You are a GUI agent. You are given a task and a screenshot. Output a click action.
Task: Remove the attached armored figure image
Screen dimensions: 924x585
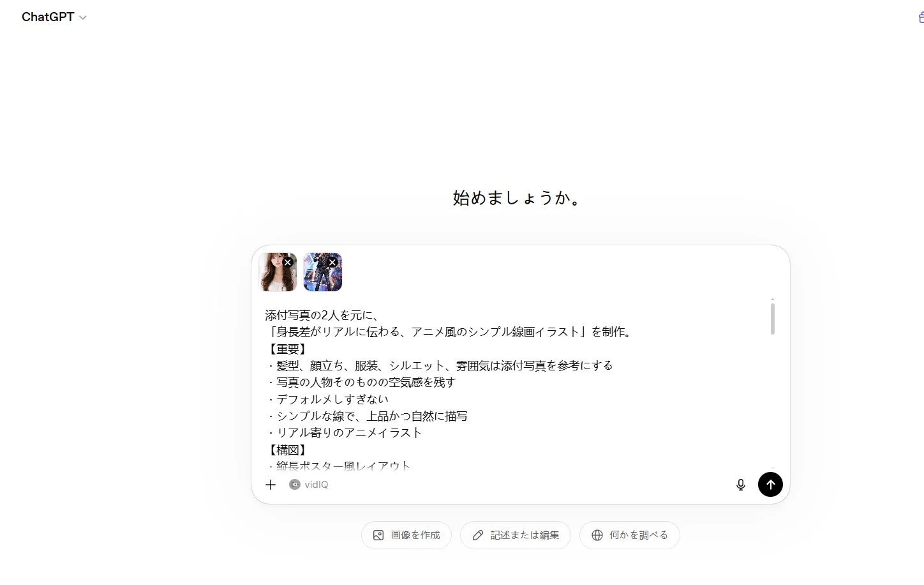(x=332, y=262)
